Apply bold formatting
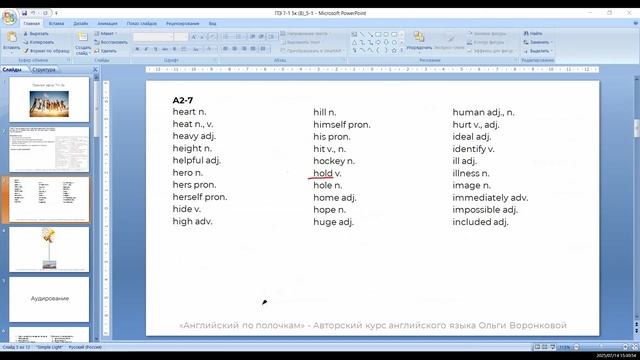640x360 pixels. 137,49
